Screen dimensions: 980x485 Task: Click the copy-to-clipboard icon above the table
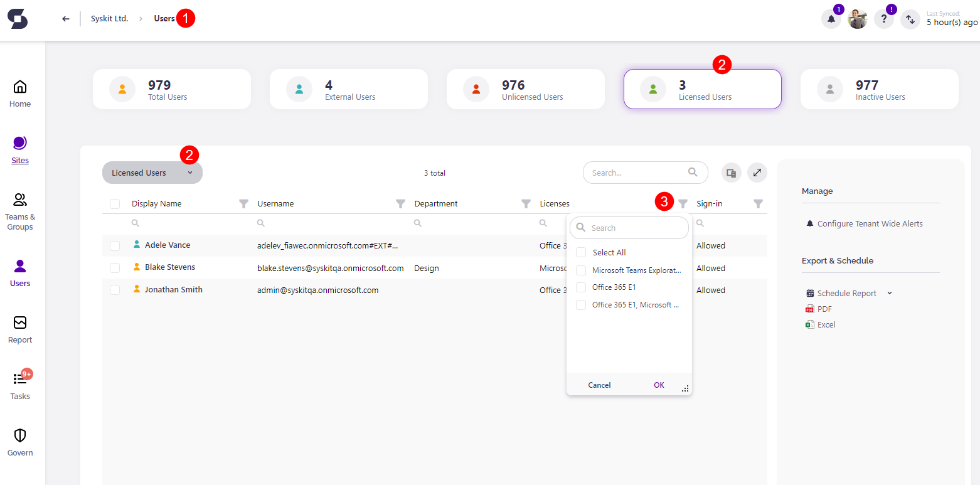731,172
